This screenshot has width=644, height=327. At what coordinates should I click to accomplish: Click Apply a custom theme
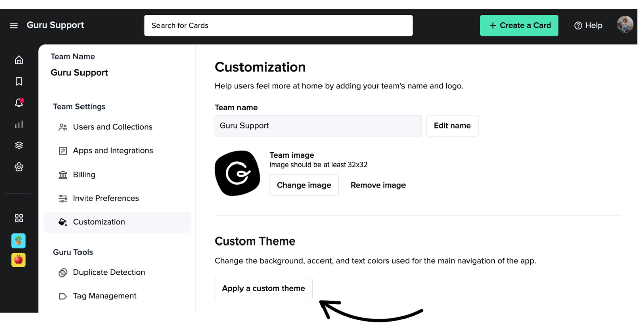(264, 288)
